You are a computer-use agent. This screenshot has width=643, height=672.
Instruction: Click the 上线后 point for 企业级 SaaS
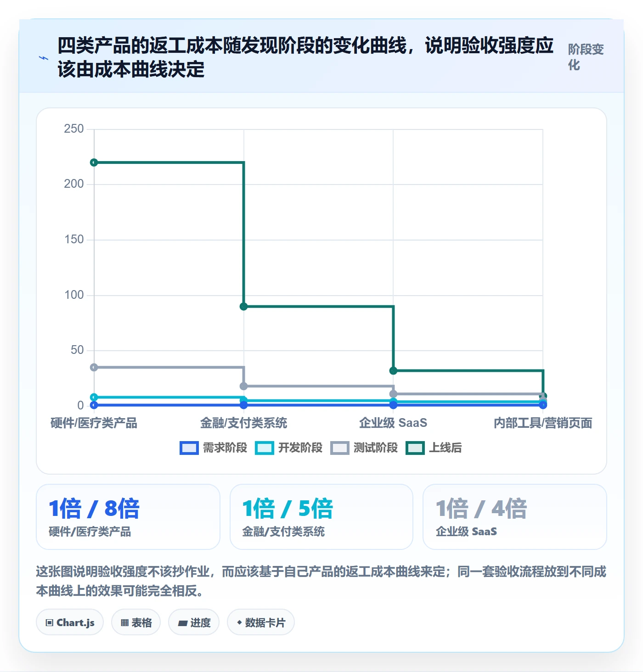[393, 371]
